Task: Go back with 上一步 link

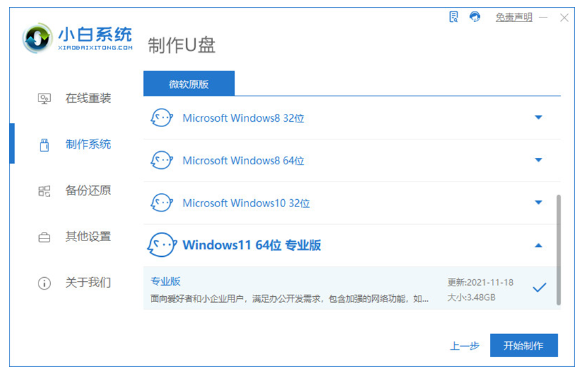Action: coord(465,346)
